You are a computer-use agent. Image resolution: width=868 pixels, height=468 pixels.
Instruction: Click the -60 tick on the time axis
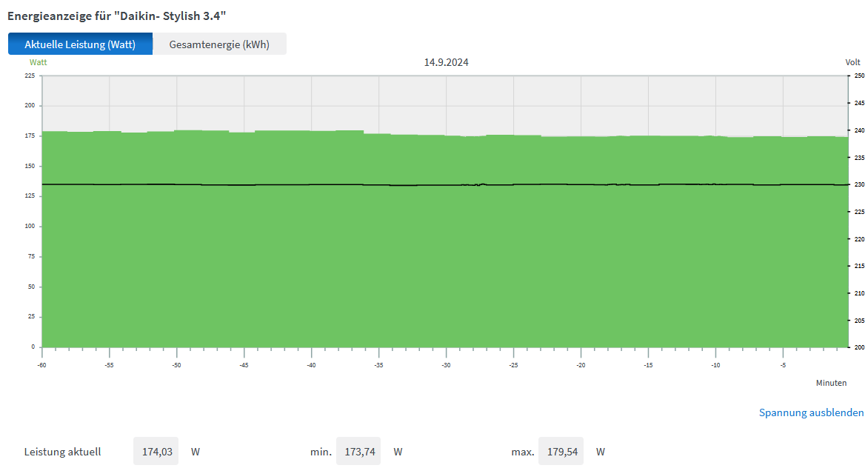42,365
